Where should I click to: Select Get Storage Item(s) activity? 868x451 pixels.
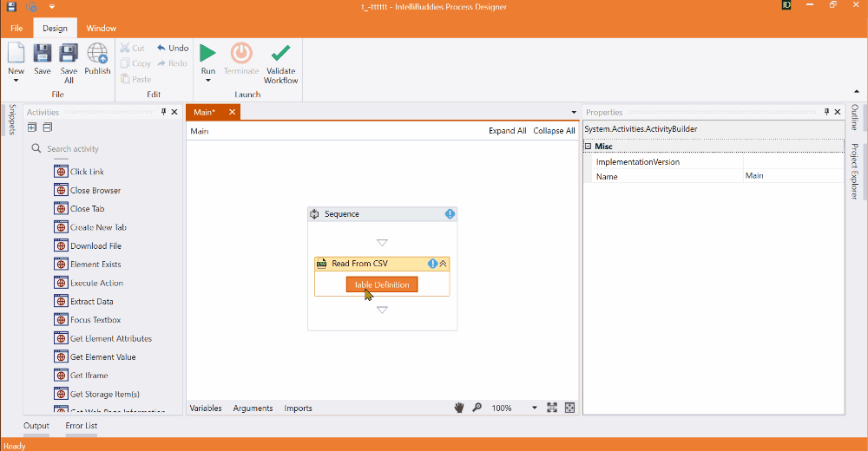97,394
